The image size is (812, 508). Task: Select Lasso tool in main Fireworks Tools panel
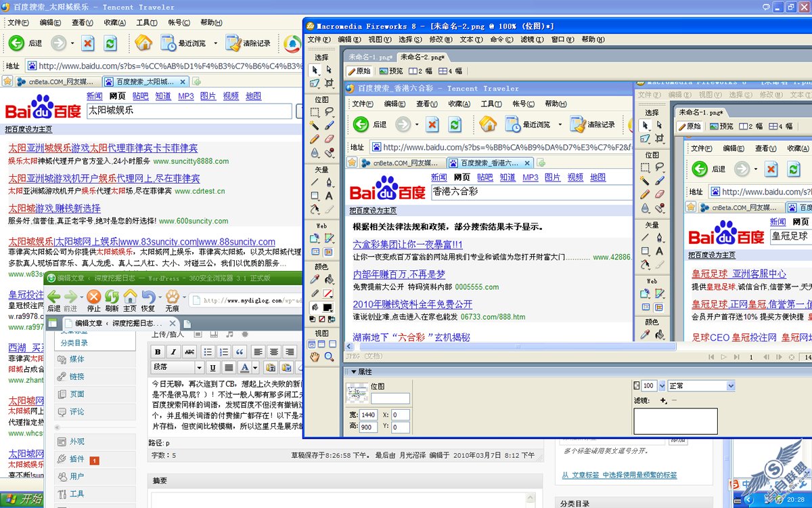329,112
